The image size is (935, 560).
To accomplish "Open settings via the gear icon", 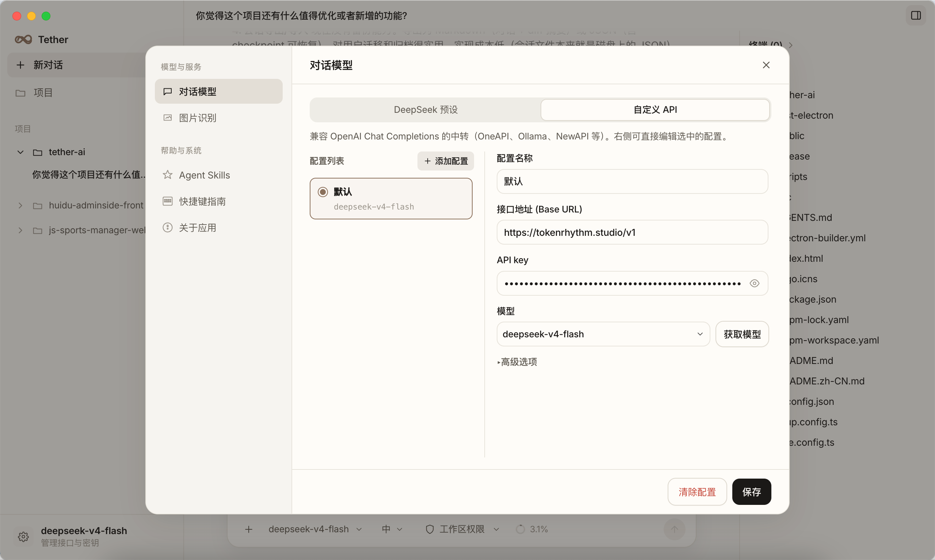I will 23,536.
